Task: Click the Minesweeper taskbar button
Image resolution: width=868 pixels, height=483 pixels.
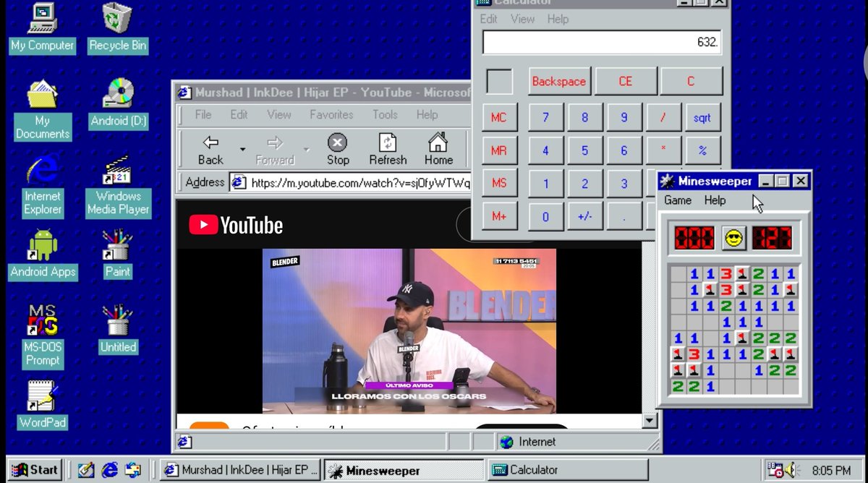Action: (x=404, y=470)
